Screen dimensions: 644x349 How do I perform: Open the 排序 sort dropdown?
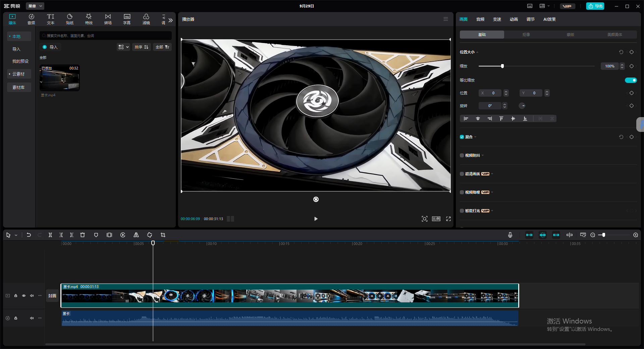(x=142, y=47)
